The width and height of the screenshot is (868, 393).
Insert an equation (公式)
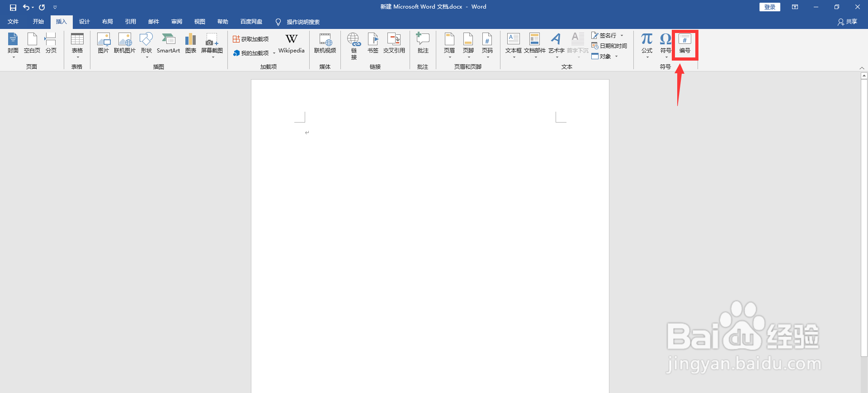pos(647,45)
